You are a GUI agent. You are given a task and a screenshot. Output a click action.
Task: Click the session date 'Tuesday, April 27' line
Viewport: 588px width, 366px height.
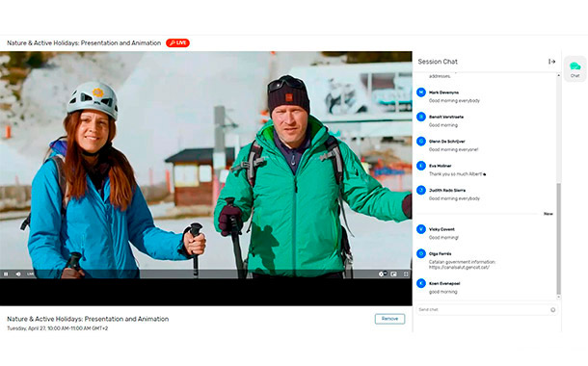point(58,328)
